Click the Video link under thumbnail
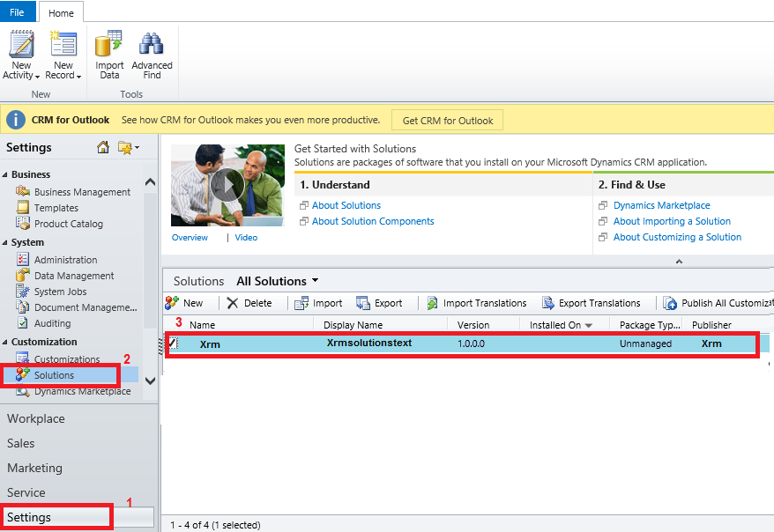Viewport: 774px width, 532px height. pos(246,237)
